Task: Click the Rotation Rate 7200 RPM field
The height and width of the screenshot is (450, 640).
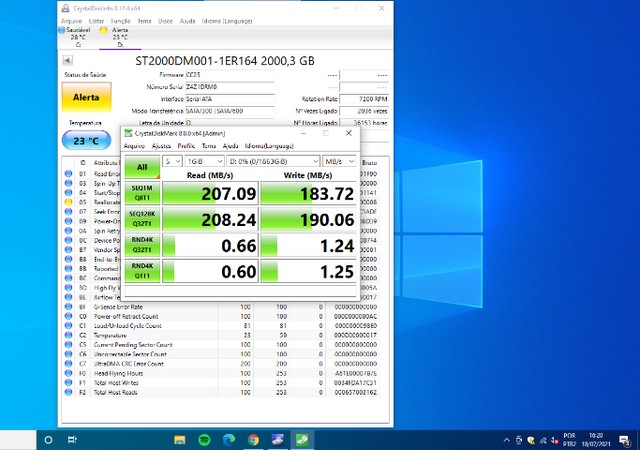Action: coord(364,99)
